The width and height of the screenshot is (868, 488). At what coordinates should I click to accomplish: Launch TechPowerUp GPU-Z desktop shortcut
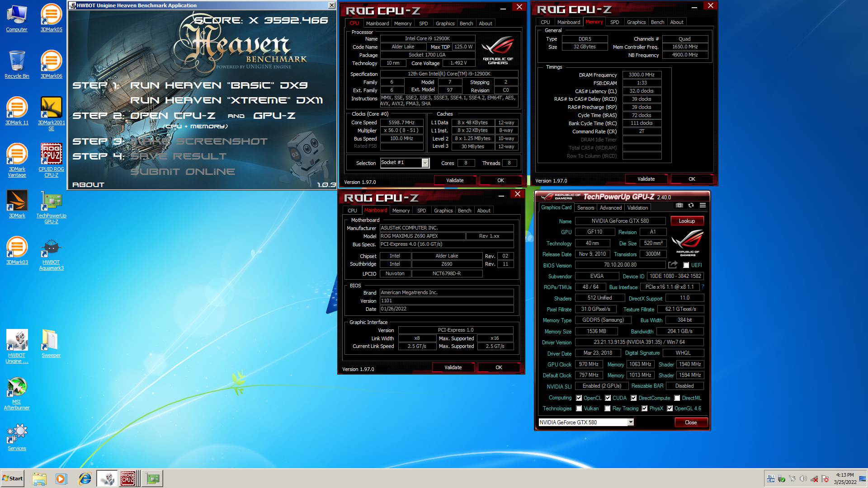(51, 207)
